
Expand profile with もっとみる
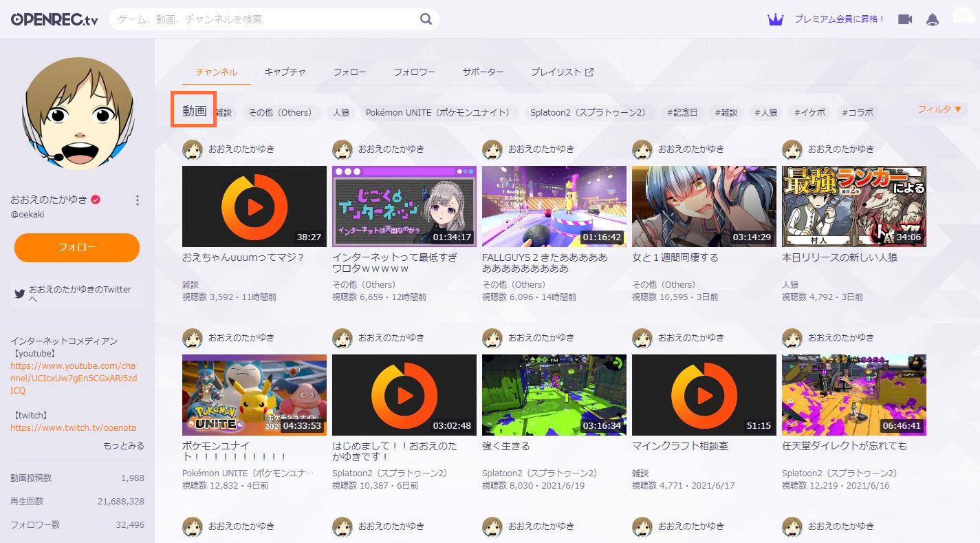tap(124, 445)
